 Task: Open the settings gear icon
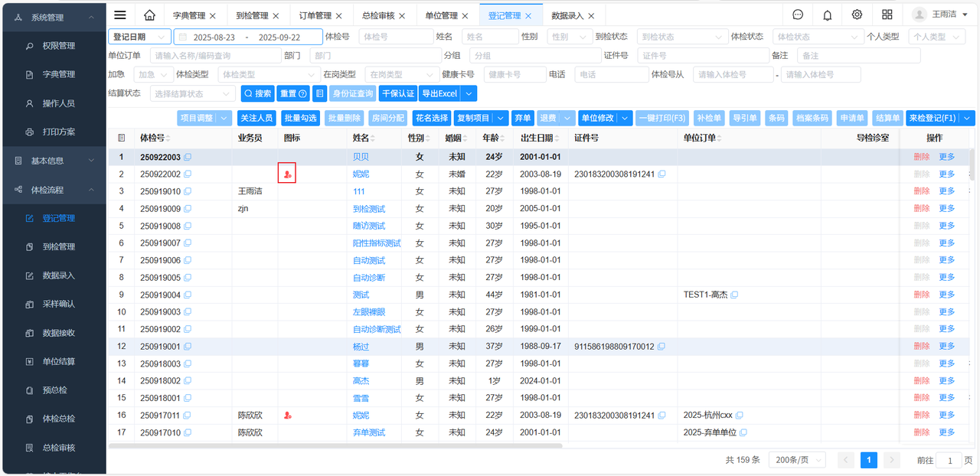point(857,15)
